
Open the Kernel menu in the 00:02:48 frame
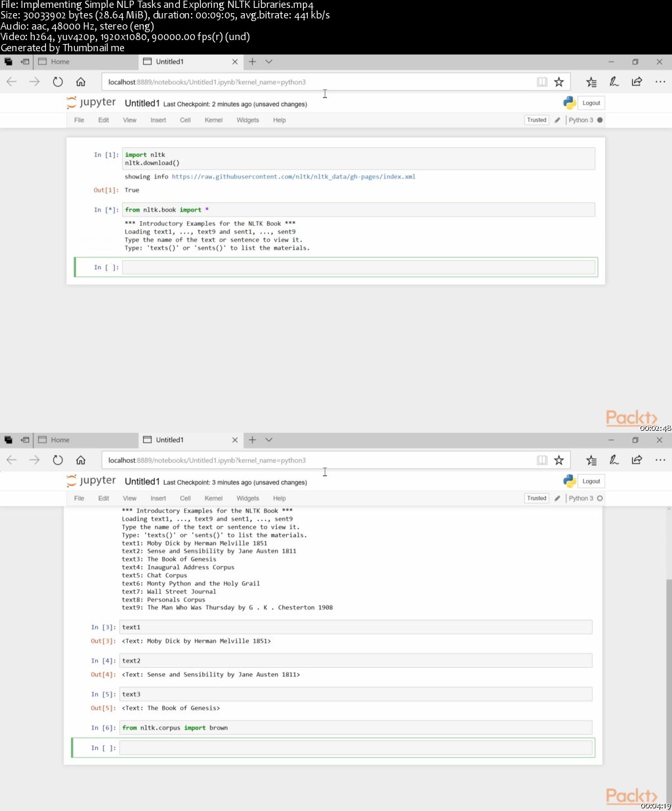click(x=214, y=120)
